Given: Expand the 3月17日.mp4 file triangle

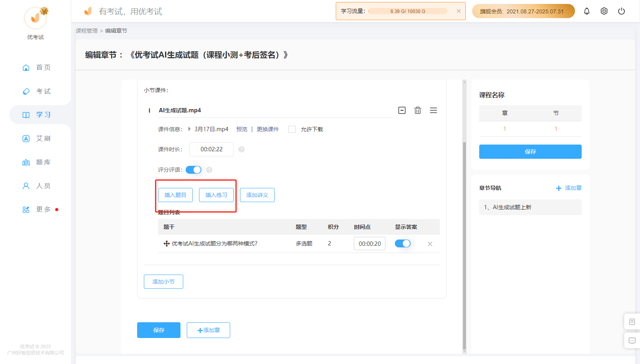Looking at the screenshot, I should (190, 129).
